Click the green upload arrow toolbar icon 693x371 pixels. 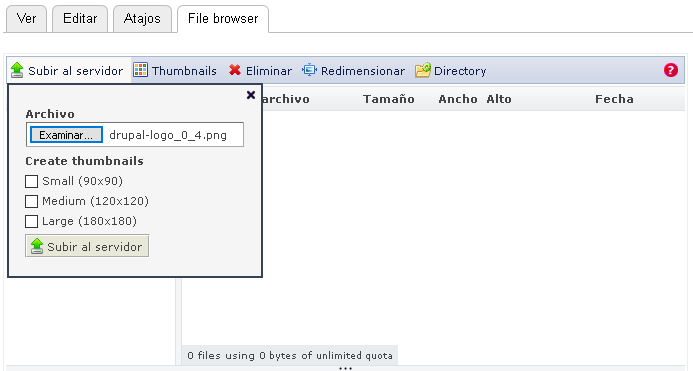[17, 70]
